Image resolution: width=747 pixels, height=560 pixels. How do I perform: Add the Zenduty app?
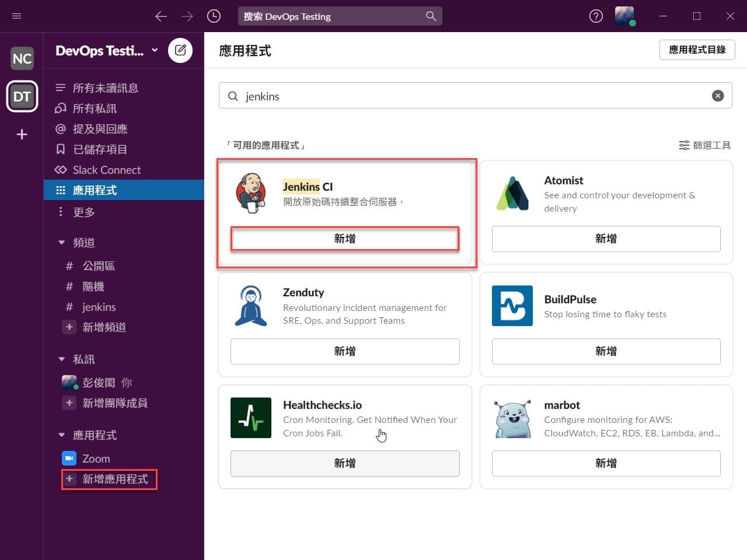tap(345, 351)
